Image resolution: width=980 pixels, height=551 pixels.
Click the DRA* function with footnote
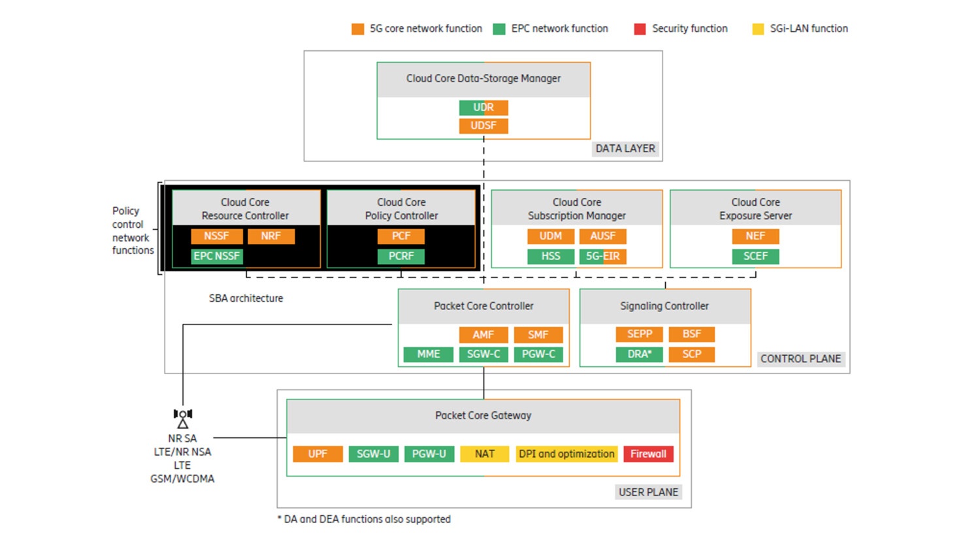click(x=639, y=354)
